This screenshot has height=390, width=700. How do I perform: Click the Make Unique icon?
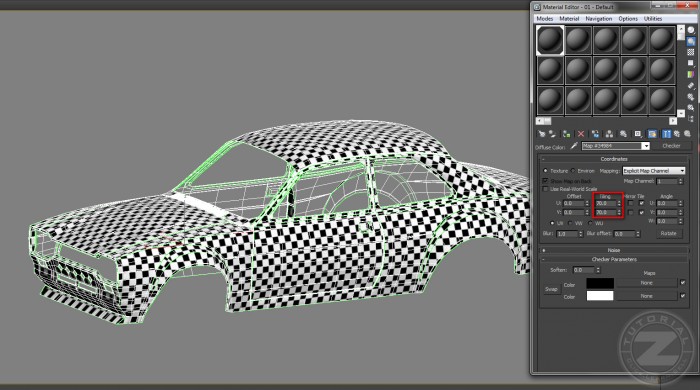coord(609,134)
